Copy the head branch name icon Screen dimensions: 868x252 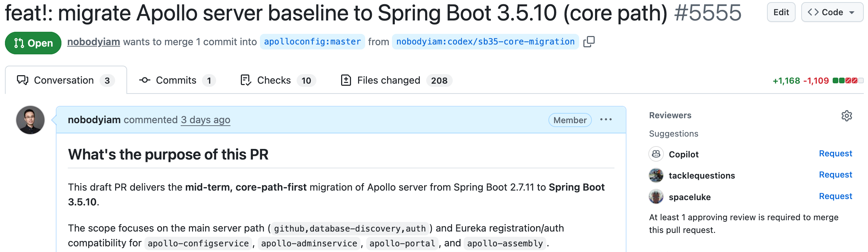(x=589, y=42)
